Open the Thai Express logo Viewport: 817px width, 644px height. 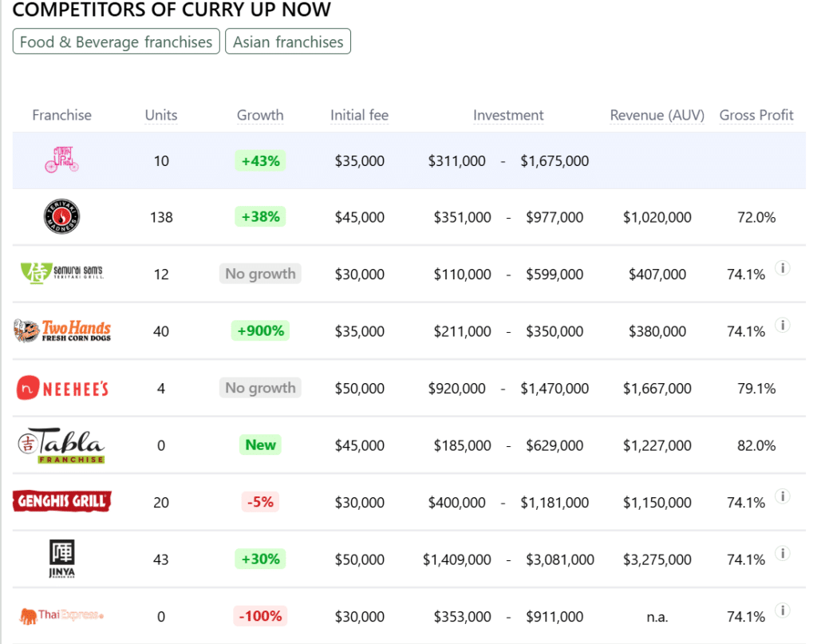61,615
